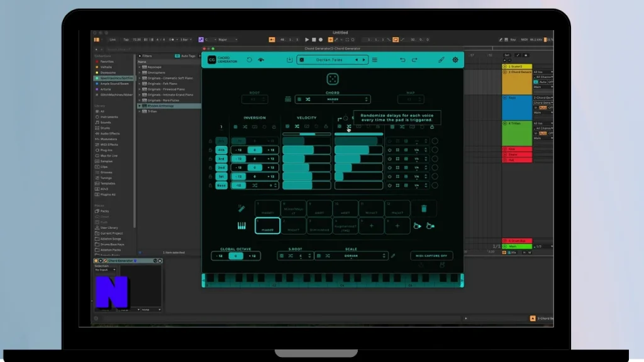
Task: Save the preset with download icon
Action: coord(289,60)
